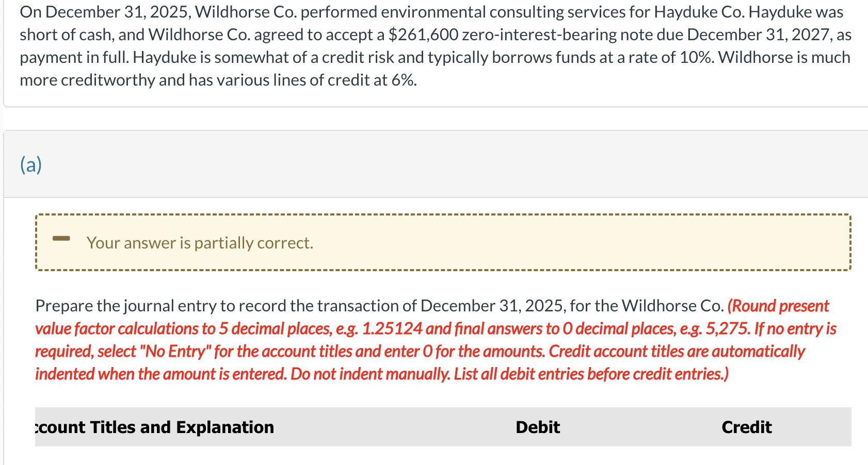Screen dimensions: 868x465
Task: Open the Account Titles and Explanation dropdown
Action: pos(154,427)
